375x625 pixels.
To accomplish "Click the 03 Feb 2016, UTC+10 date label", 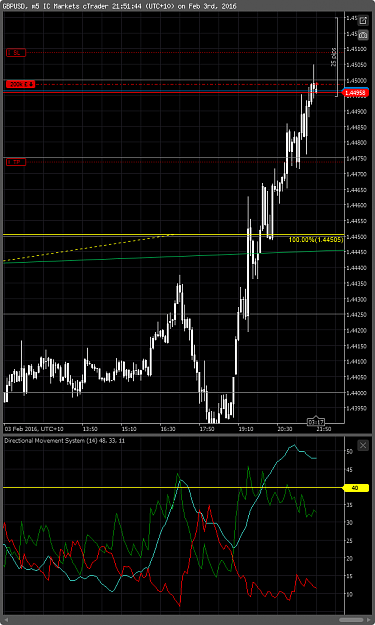I will pyautogui.click(x=34, y=429).
